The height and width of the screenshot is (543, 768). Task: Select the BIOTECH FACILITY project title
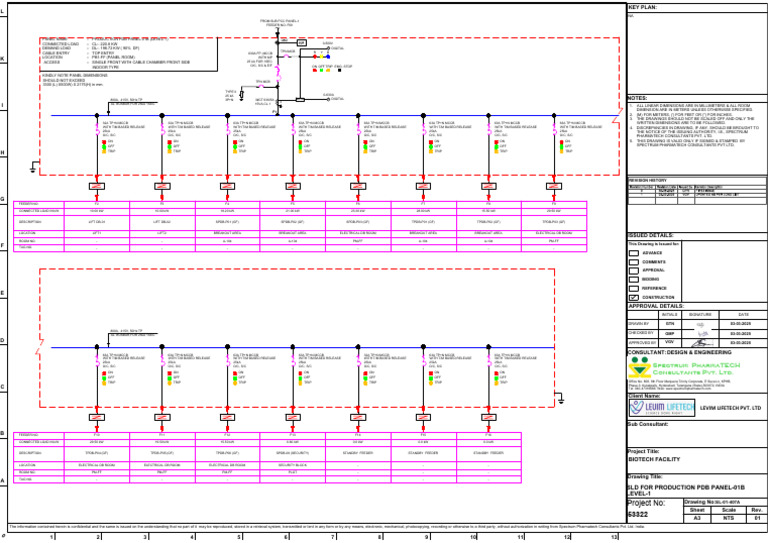pyautogui.click(x=654, y=459)
